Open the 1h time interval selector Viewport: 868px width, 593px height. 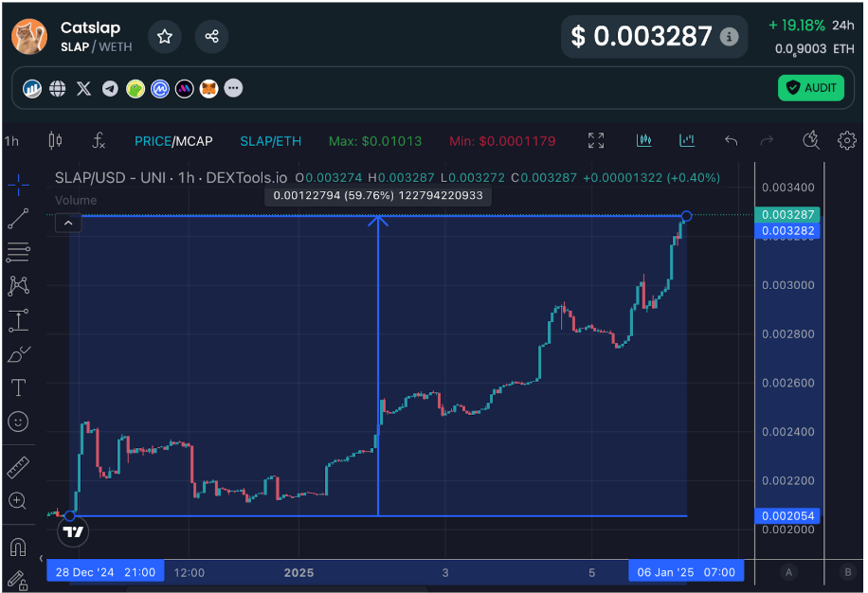pyautogui.click(x=11, y=141)
